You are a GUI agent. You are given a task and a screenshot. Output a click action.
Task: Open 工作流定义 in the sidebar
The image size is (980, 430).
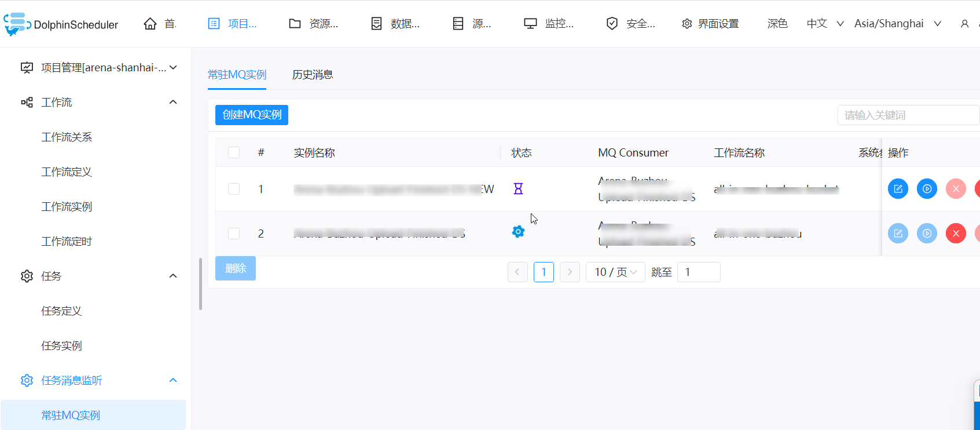pyautogui.click(x=67, y=172)
